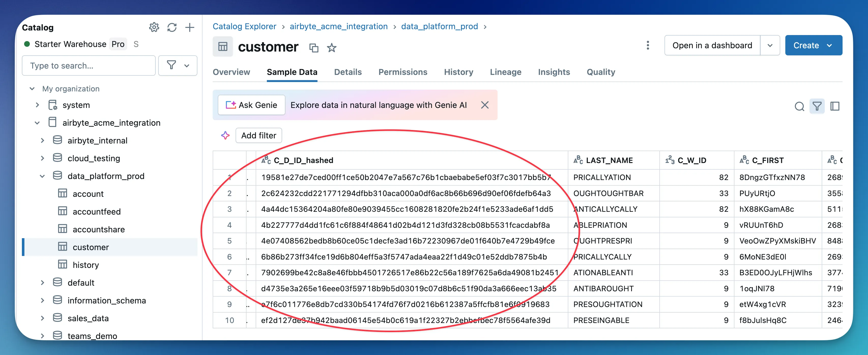Open catalog settings gear icon
Screen dimensions: 868x355
tap(154, 27)
